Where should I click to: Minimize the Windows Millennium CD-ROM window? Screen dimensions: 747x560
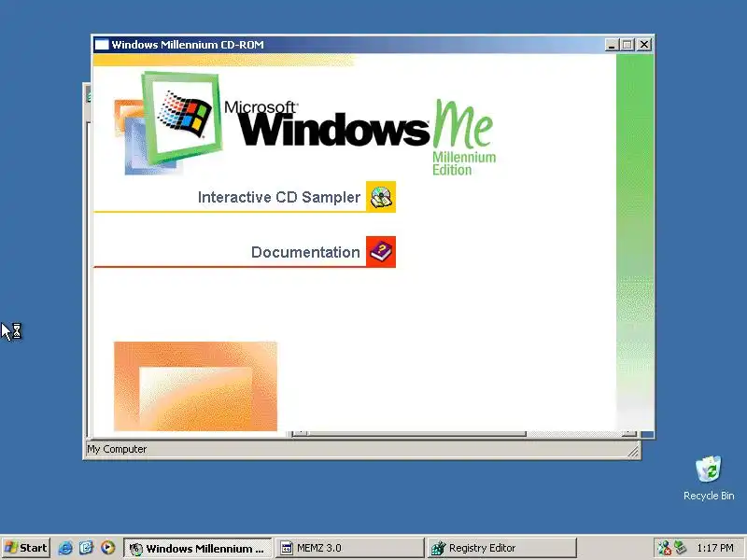(612, 45)
